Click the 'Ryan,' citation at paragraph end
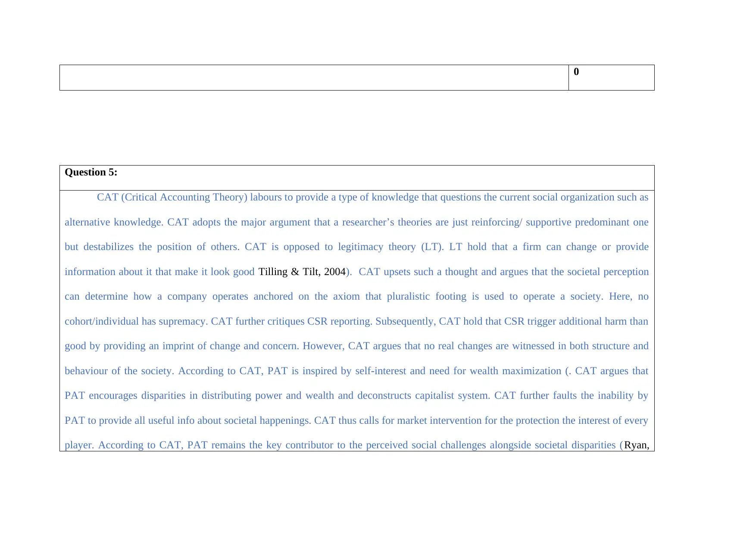 point(637,445)
